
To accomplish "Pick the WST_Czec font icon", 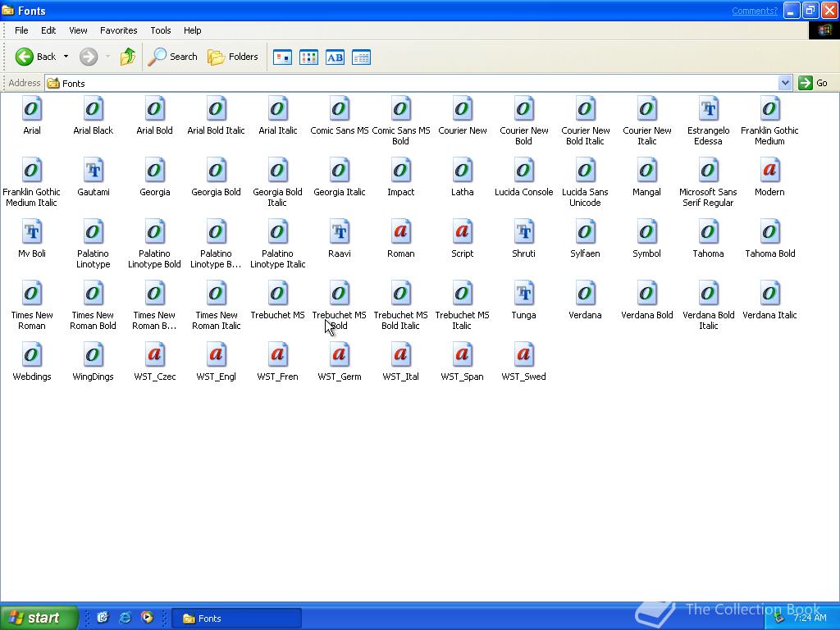I will coord(155,356).
